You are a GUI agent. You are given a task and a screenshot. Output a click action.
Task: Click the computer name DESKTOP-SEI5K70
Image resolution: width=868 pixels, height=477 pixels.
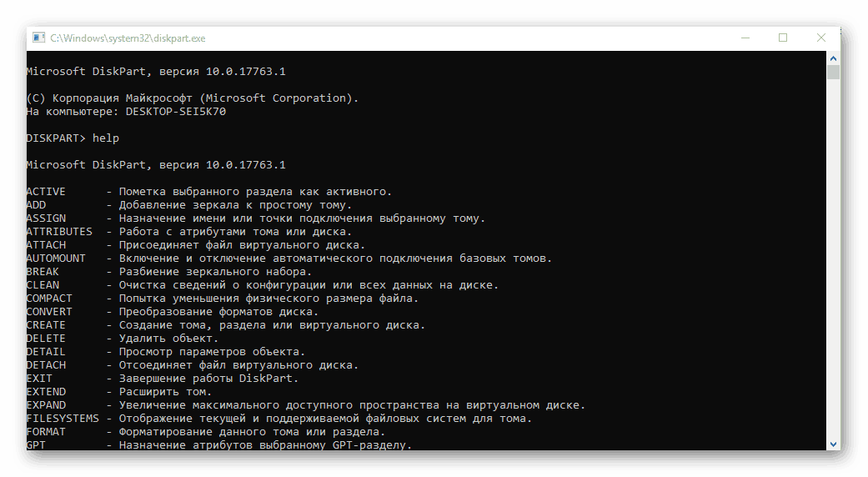point(175,111)
